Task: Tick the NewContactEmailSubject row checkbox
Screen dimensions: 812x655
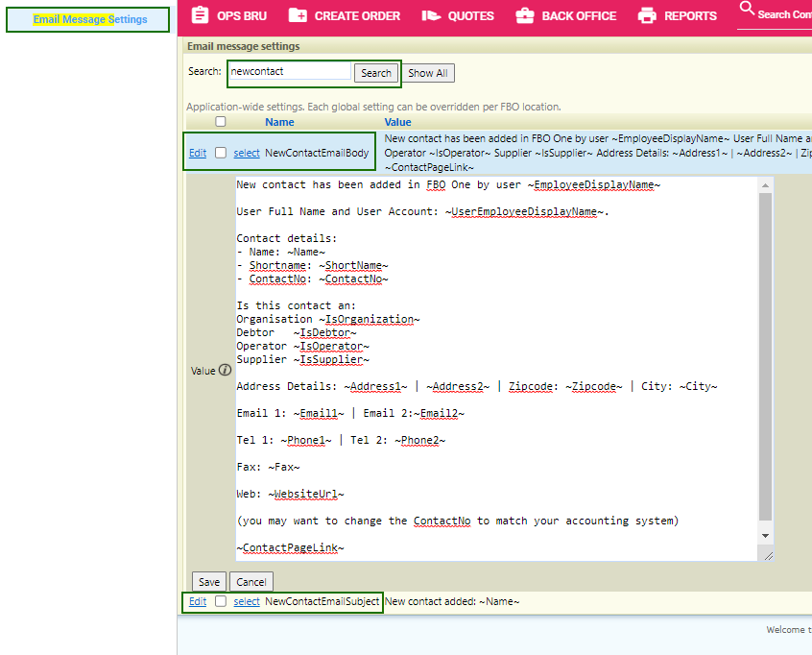Action: 221,600
